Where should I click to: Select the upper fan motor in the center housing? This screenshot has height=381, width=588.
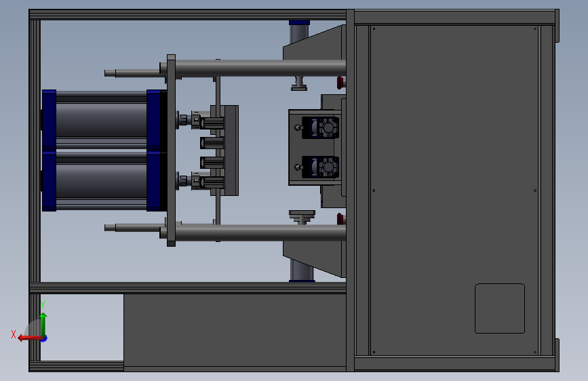coord(321,127)
